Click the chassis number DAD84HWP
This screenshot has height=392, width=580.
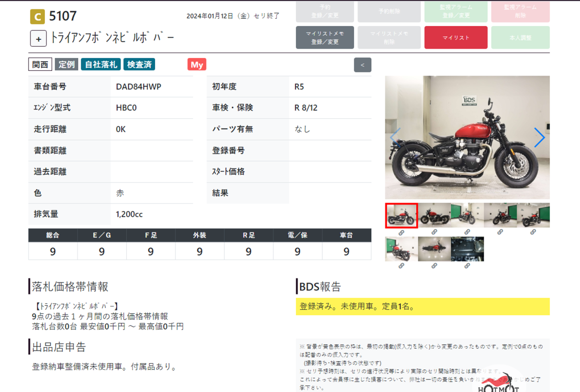pyautogui.click(x=139, y=87)
